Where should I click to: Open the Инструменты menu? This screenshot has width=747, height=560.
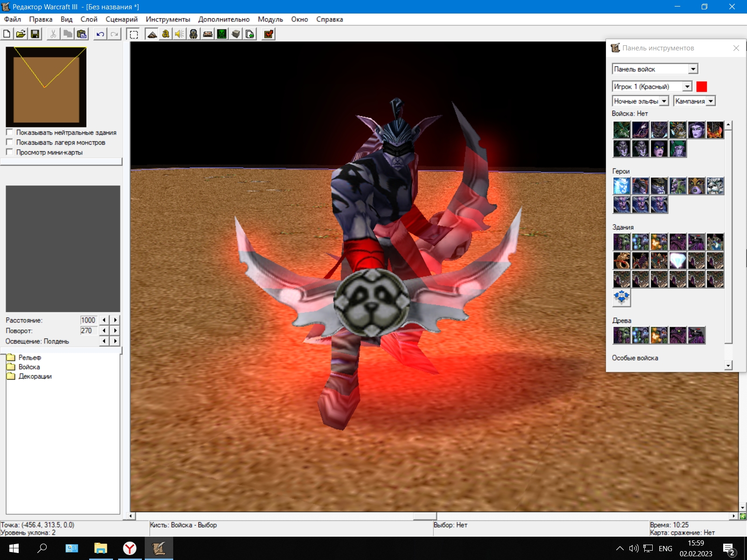[x=168, y=19]
